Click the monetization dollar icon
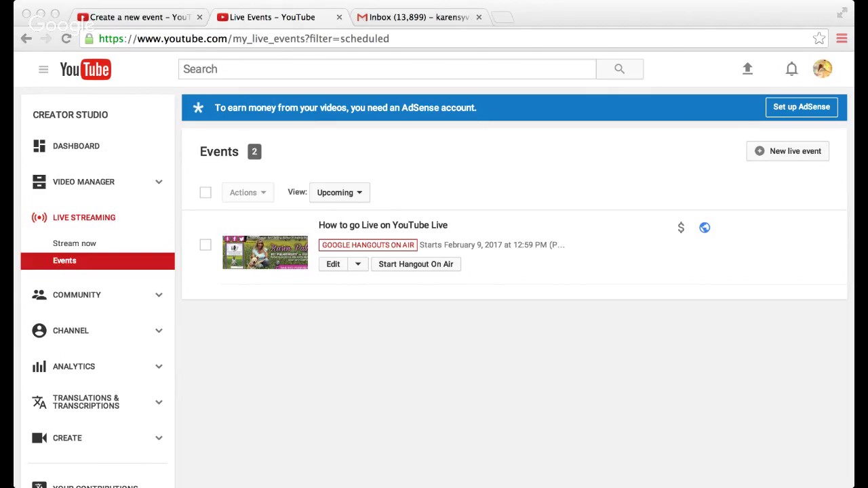Image resolution: width=868 pixels, height=488 pixels. pos(681,228)
